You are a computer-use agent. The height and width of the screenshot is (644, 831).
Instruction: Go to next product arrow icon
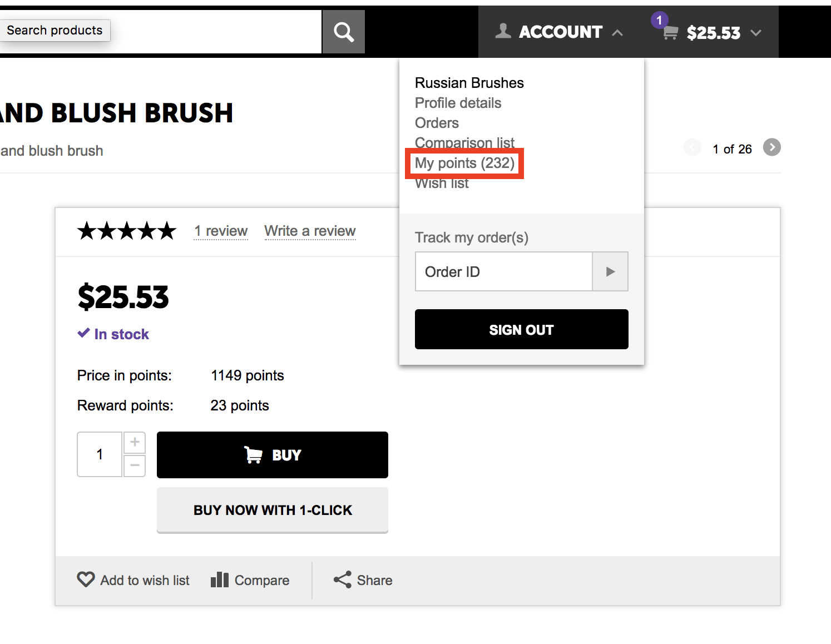771,147
